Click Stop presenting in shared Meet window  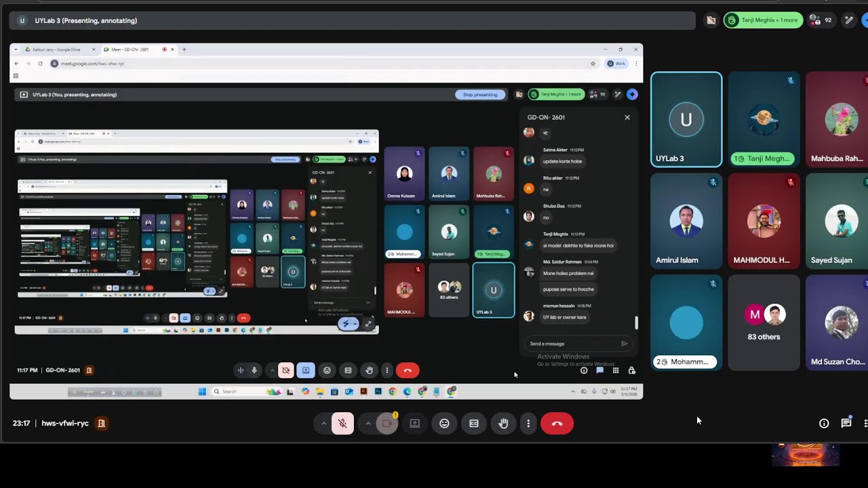[481, 95]
